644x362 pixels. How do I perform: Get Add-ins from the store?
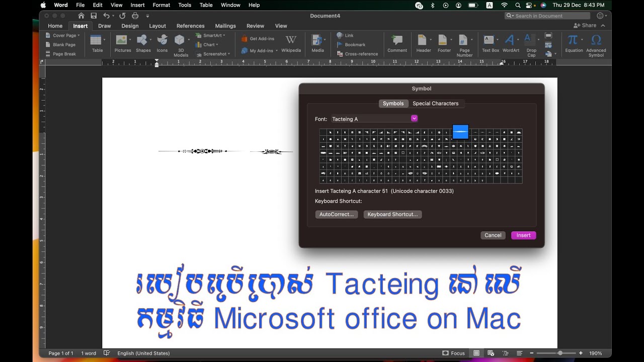258,39
